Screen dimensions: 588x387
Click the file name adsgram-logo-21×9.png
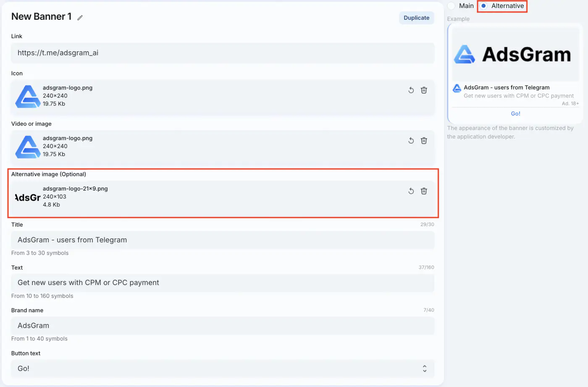75,189
